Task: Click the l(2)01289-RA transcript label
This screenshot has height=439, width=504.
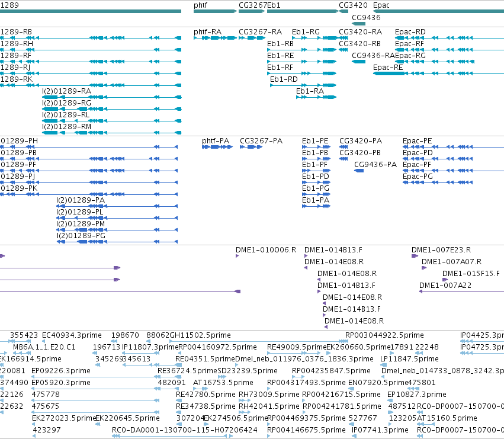Action: click(x=66, y=91)
